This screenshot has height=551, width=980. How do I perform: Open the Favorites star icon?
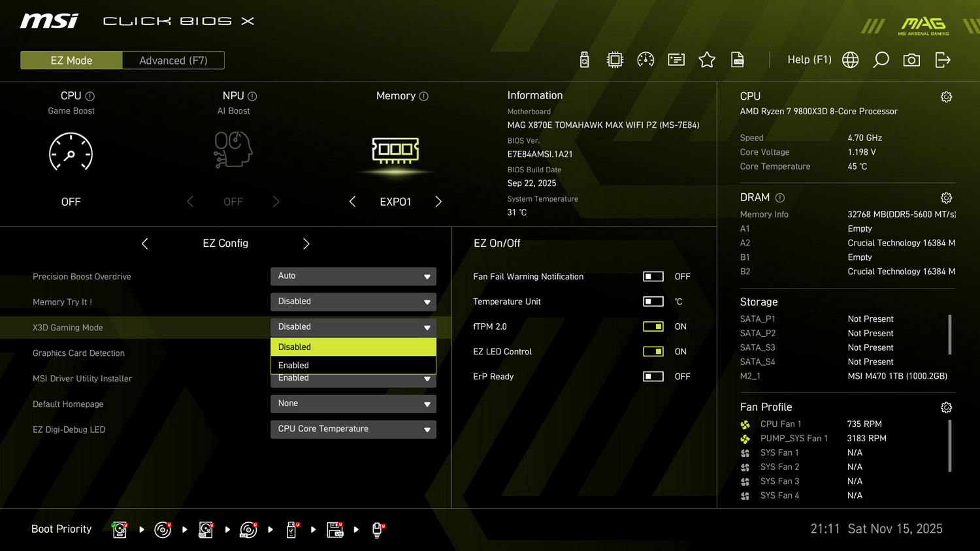707,59
